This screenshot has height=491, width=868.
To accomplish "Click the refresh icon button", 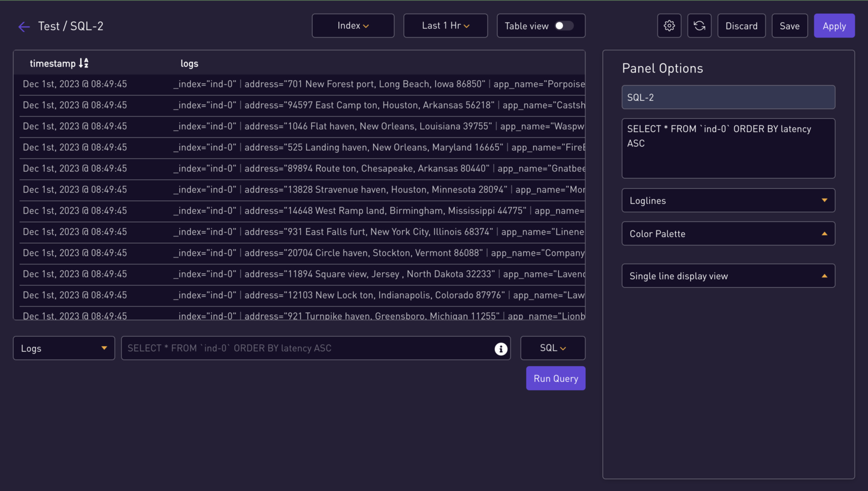I will [x=699, y=26].
